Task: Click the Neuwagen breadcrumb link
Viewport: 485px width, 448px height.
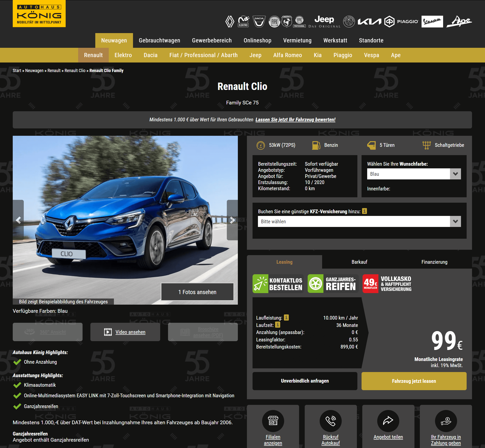Action: pyautogui.click(x=34, y=71)
